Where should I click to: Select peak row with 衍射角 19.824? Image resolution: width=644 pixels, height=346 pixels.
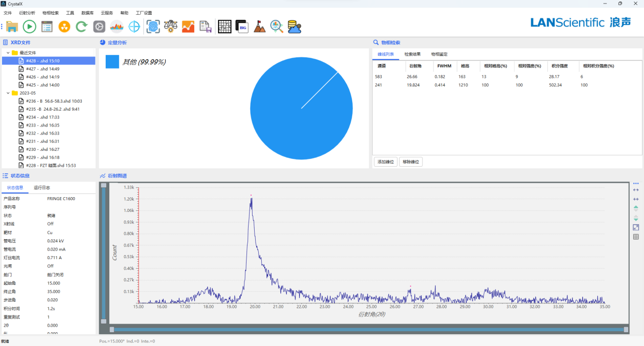click(507, 85)
